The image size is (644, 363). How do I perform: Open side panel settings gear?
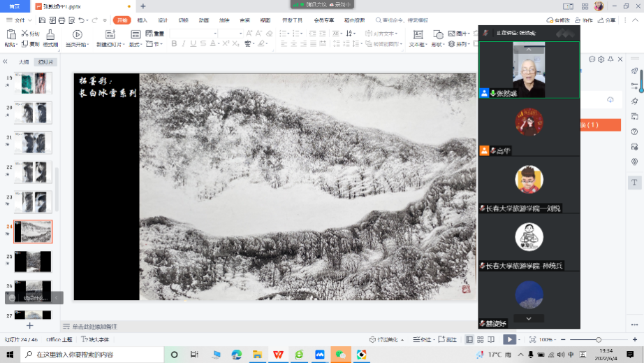click(x=601, y=59)
